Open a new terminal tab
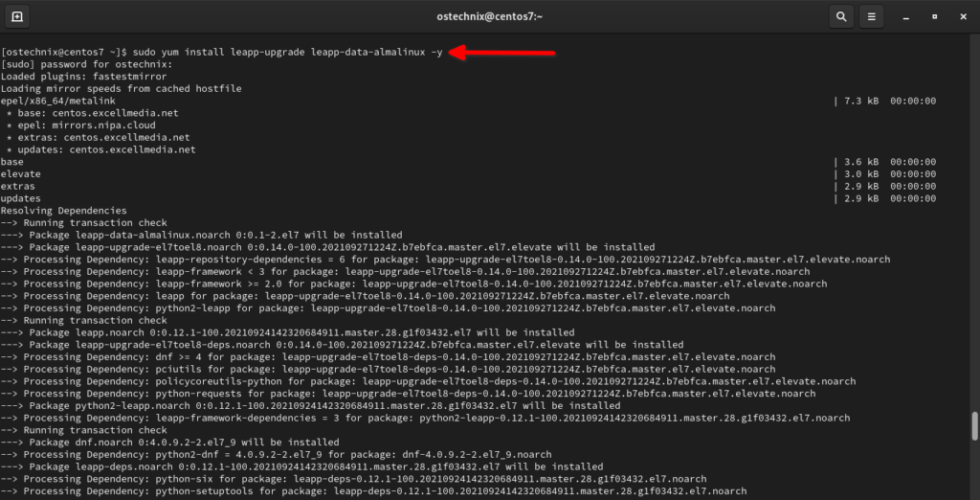This screenshot has height=500, width=980. [17, 17]
